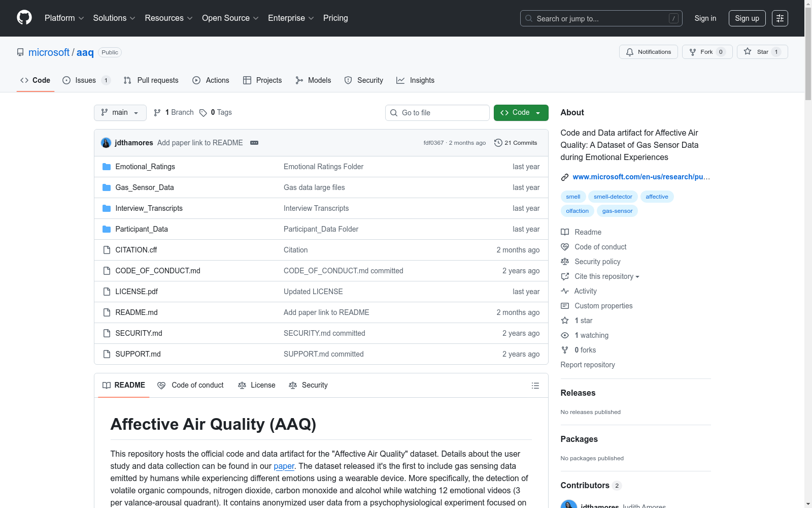Click the smell-detector topic tag
Viewport: 812px width, 508px height.
coord(613,197)
